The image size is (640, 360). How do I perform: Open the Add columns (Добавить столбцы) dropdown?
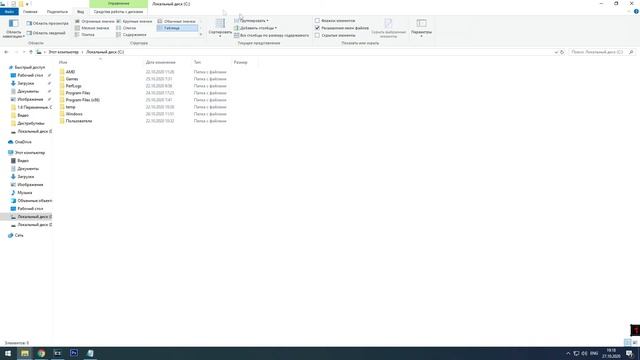point(255,28)
